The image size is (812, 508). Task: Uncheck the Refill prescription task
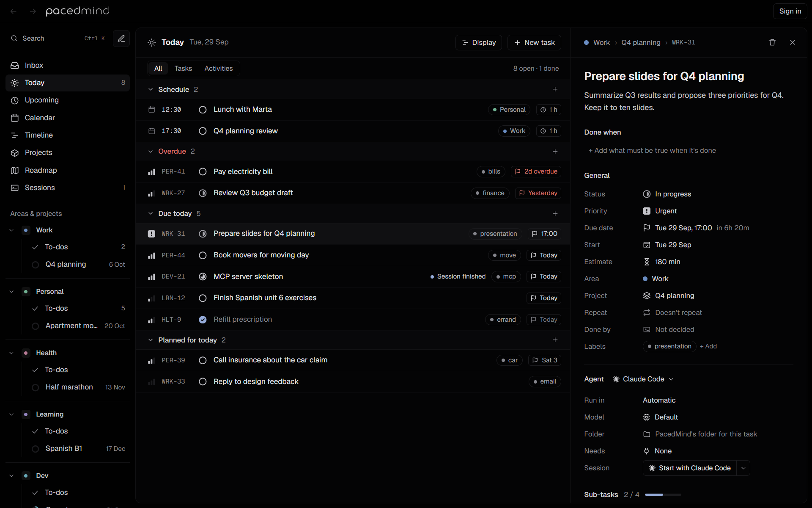203,320
